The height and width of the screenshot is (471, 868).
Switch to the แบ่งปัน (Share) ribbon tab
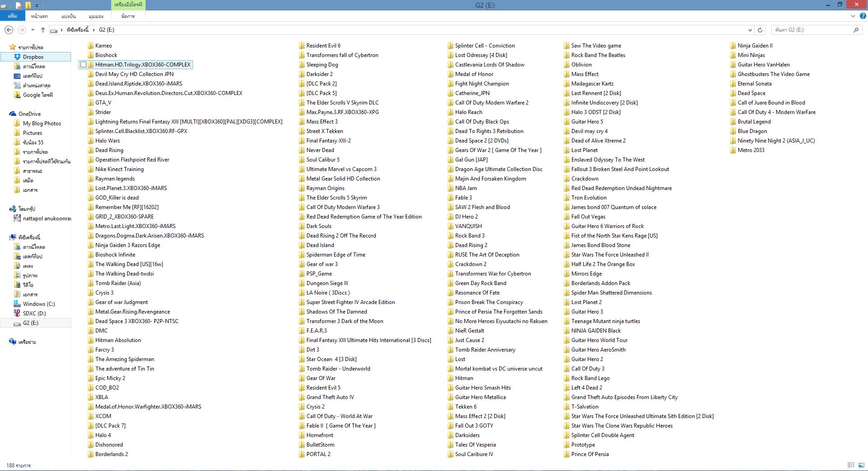[69, 16]
